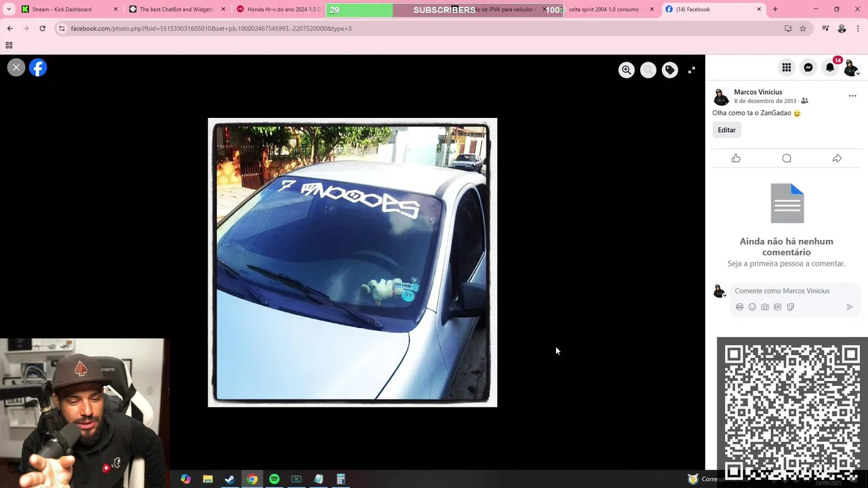Open Chrome's three-dot menu
The image size is (868, 488).
tap(858, 28)
